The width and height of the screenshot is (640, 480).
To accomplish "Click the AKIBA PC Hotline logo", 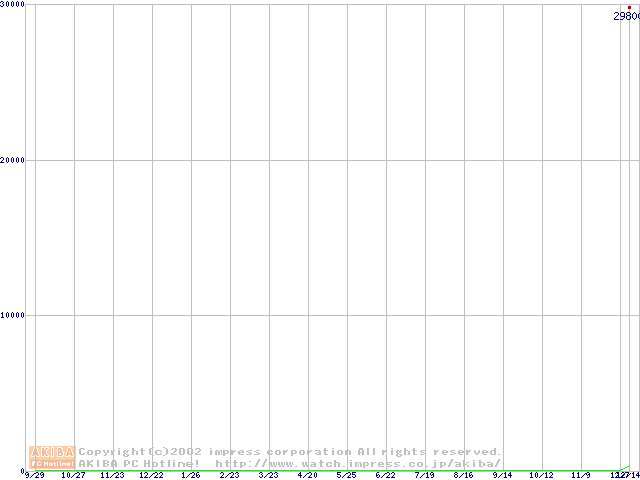I will 52,457.
